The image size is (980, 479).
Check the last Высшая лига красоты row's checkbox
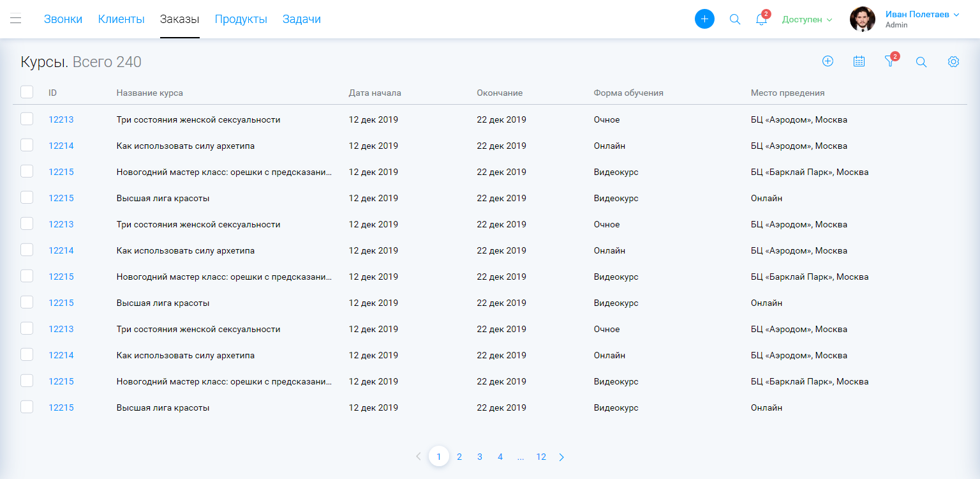(x=27, y=407)
